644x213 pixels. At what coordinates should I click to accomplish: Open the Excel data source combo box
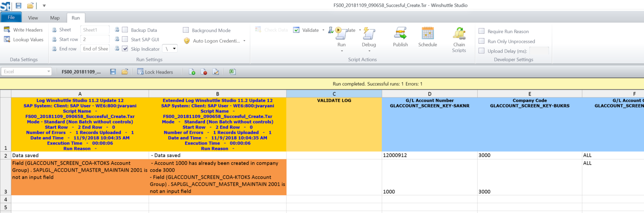(x=49, y=72)
